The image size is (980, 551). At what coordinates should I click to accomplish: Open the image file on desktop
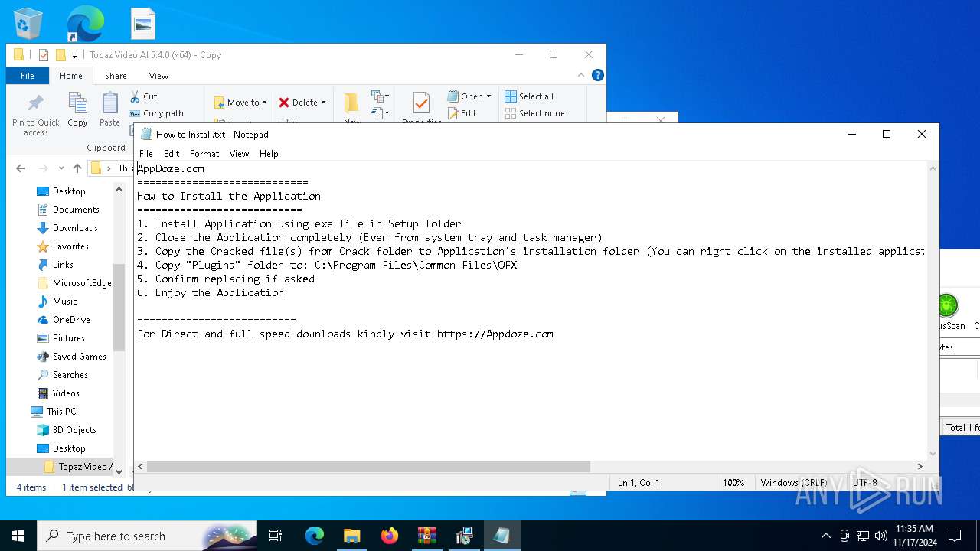tap(142, 23)
